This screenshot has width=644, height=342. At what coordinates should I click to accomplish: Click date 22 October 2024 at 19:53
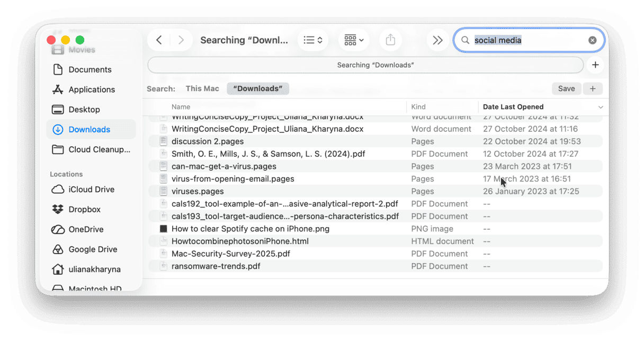click(x=532, y=141)
